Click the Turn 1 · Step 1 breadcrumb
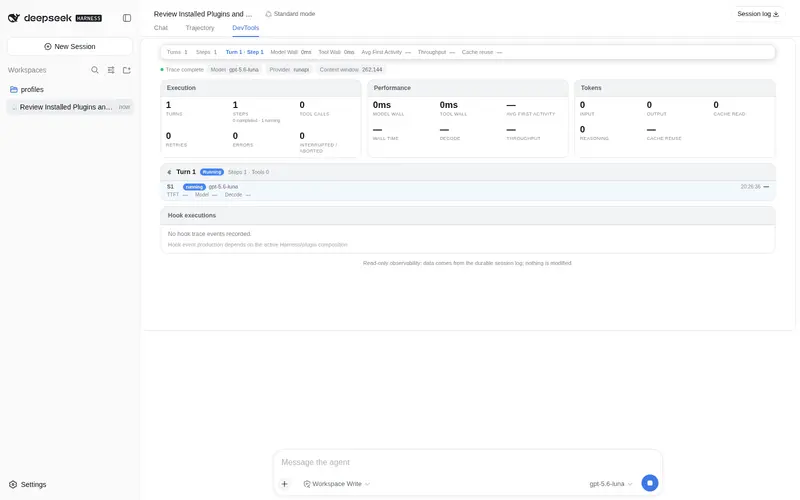 [x=244, y=52]
